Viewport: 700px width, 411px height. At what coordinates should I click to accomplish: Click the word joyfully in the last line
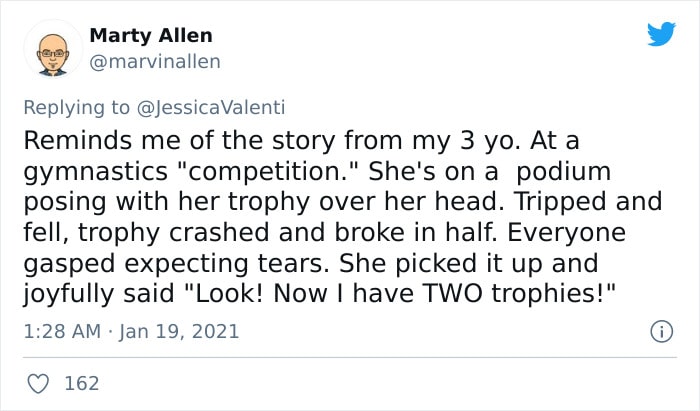[68, 295]
